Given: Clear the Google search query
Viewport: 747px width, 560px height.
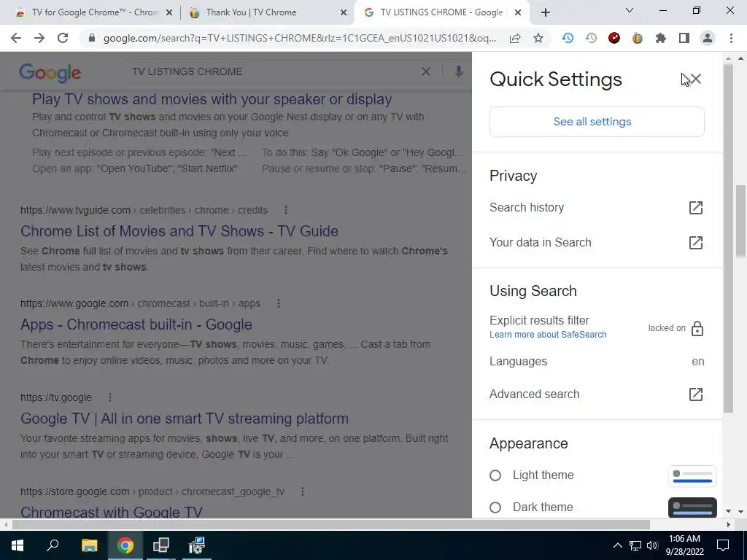Looking at the screenshot, I should click(426, 71).
